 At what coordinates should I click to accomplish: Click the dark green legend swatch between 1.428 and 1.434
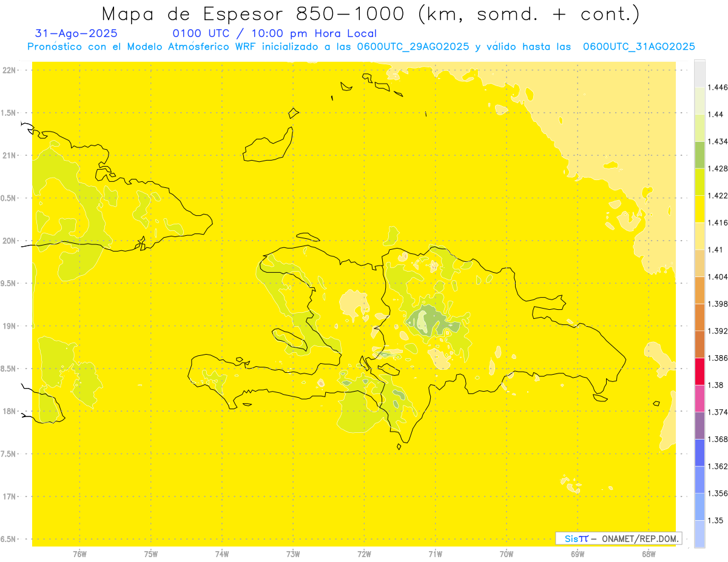[x=699, y=155]
